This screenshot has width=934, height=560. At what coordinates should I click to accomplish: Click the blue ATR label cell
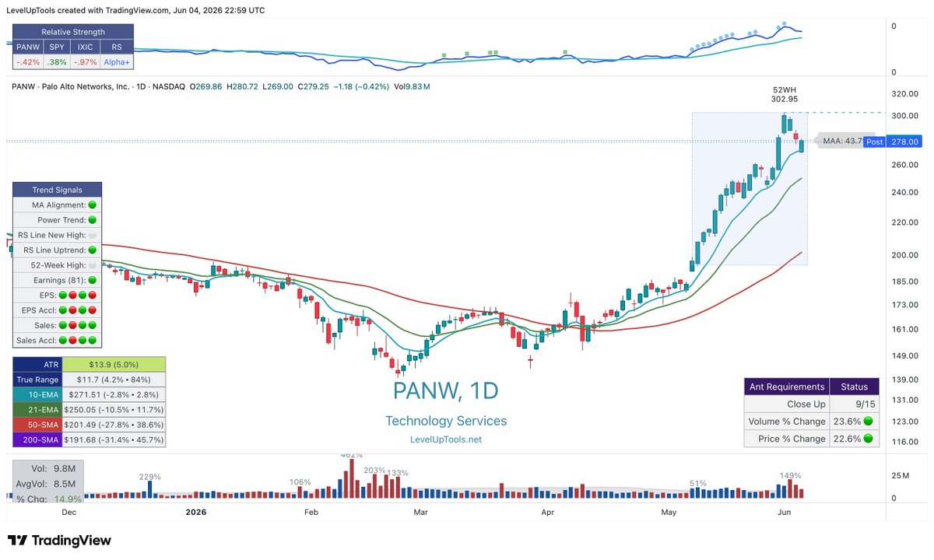[37, 364]
